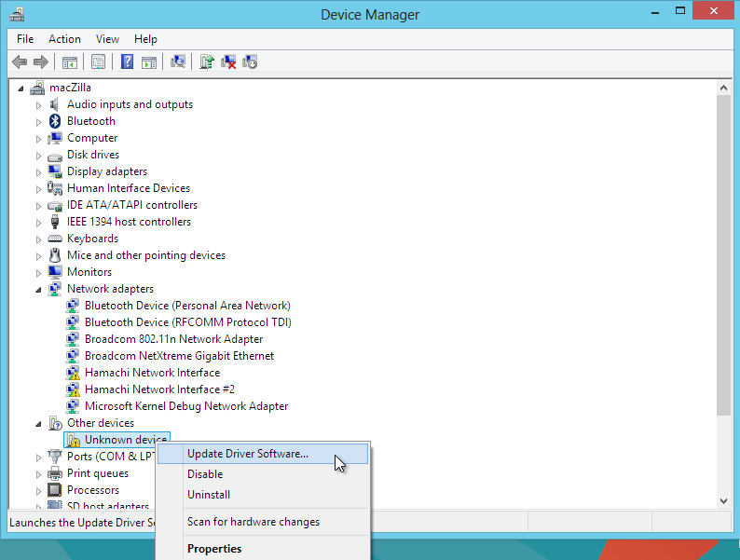Click the Uninstall toolbar icon with red X

coord(228,61)
